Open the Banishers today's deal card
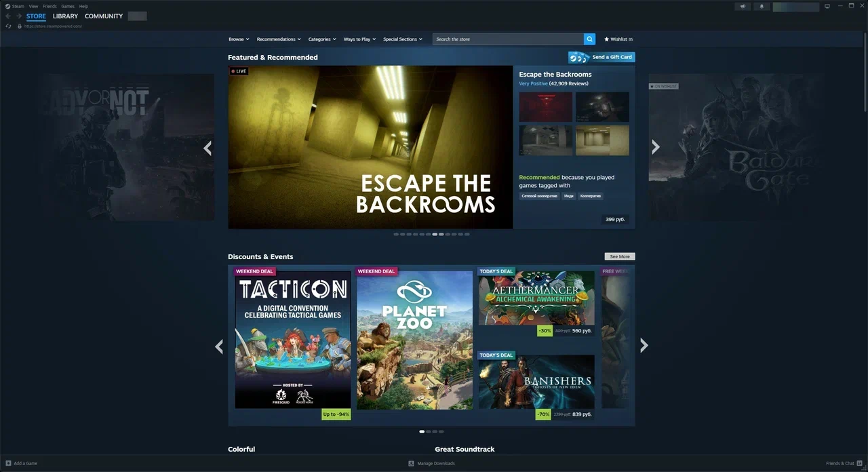The width and height of the screenshot is (868, 472). [x=536, y=382]
